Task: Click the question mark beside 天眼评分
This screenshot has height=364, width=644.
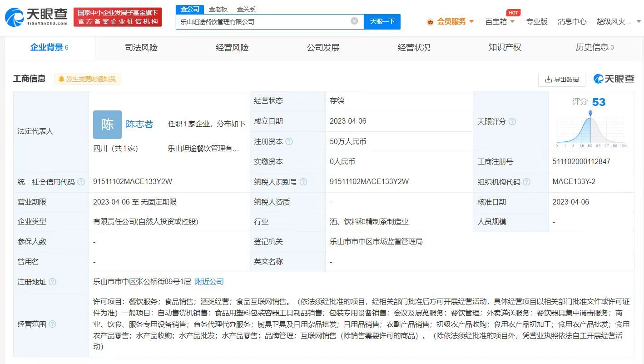Action: 513,121
